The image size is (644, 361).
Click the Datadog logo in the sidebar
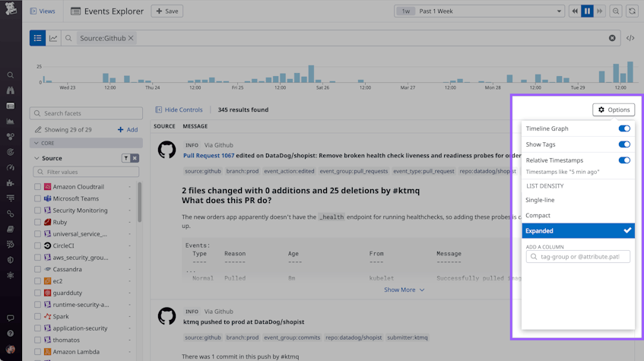tap(11, 8)
